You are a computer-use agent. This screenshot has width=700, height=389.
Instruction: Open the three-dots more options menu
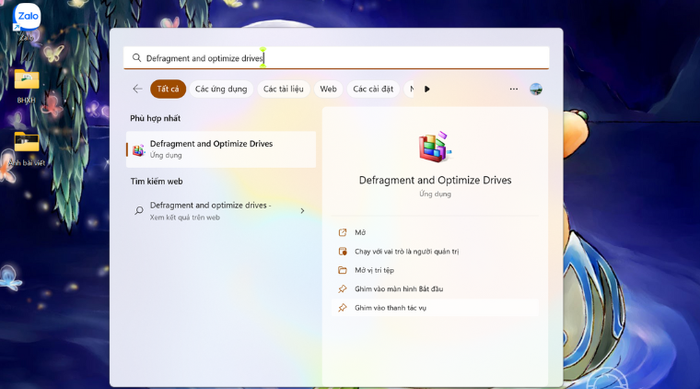tap(514, 89)
